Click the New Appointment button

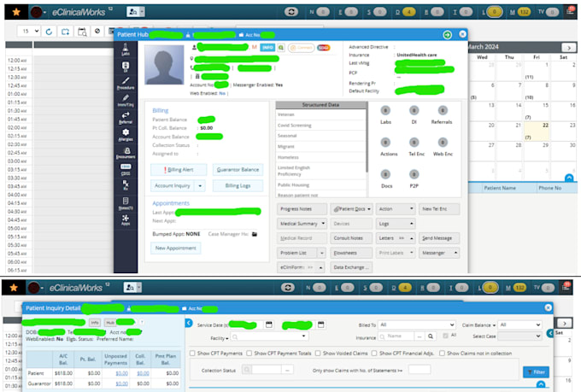pos(176,248)
